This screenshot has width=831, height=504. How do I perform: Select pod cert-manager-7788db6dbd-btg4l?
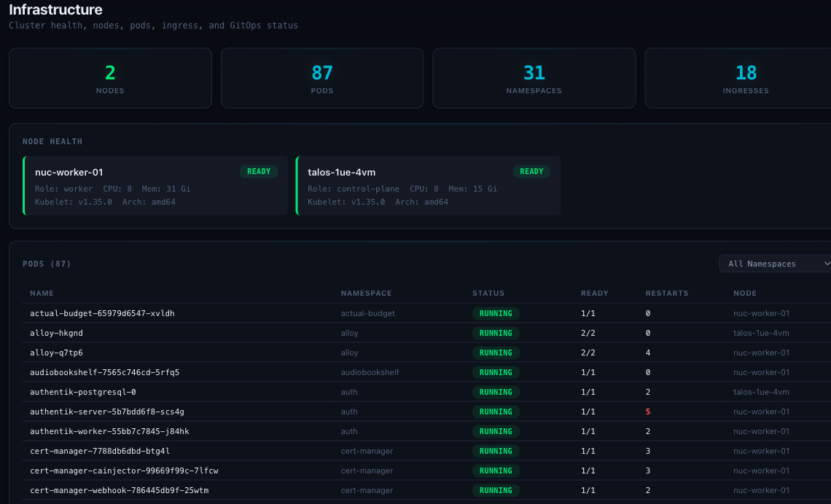(100, 451)
